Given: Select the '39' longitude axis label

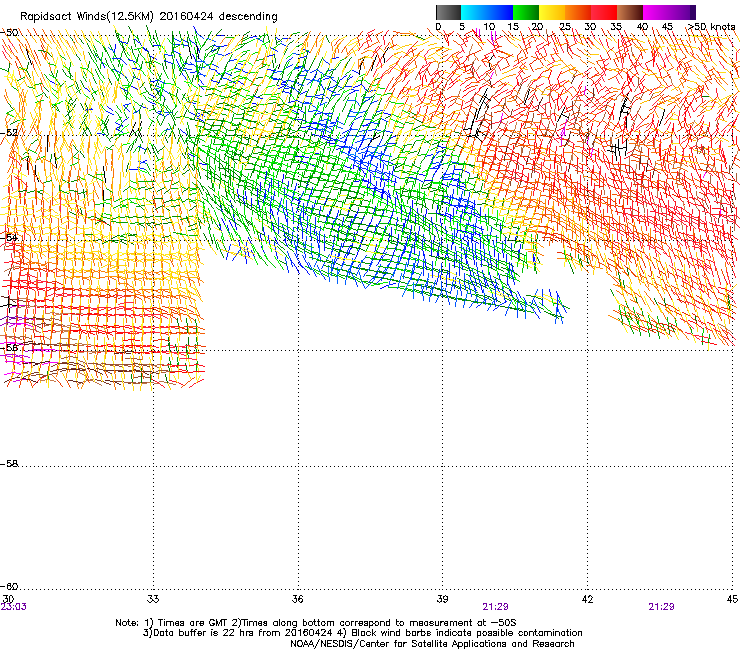Looking at the screenshot, I should coord(442,599).
